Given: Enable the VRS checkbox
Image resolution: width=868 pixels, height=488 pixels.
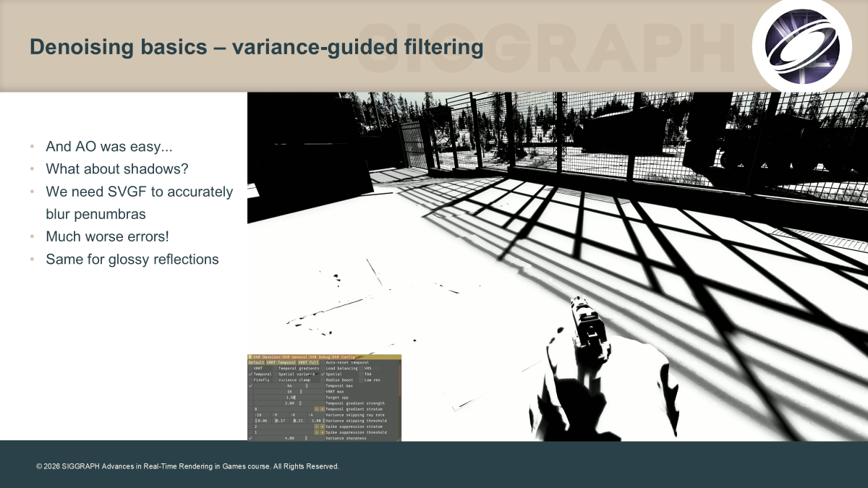Looking at the screenshot, I should [362, 368].
